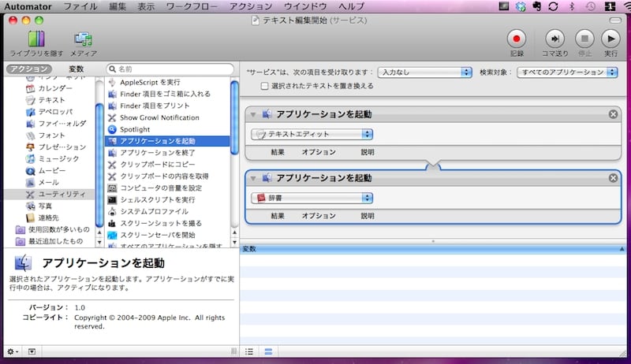Show 結果 of 辞書 action

click(278, 216)
